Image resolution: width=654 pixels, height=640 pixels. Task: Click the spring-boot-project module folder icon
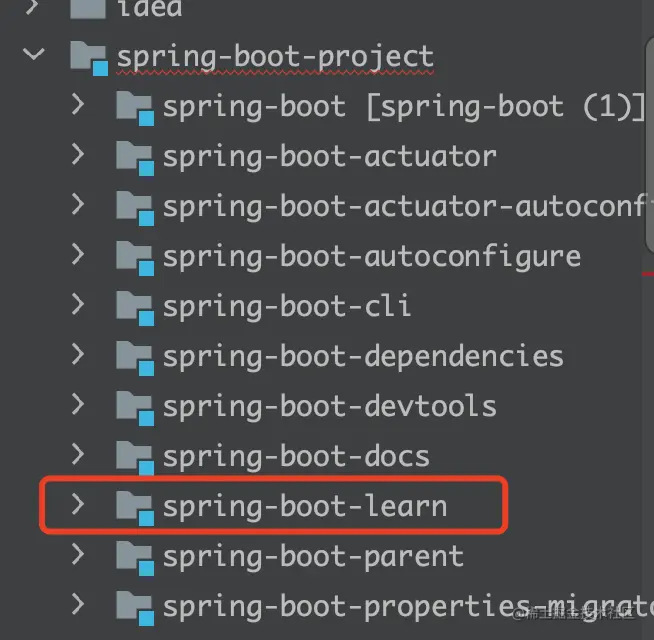point(89,58)
